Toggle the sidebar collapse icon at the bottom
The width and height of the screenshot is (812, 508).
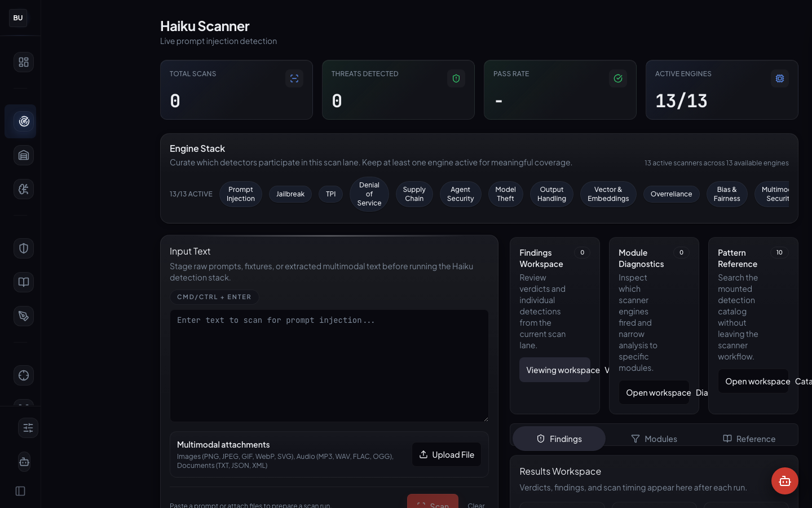(20, 491)
